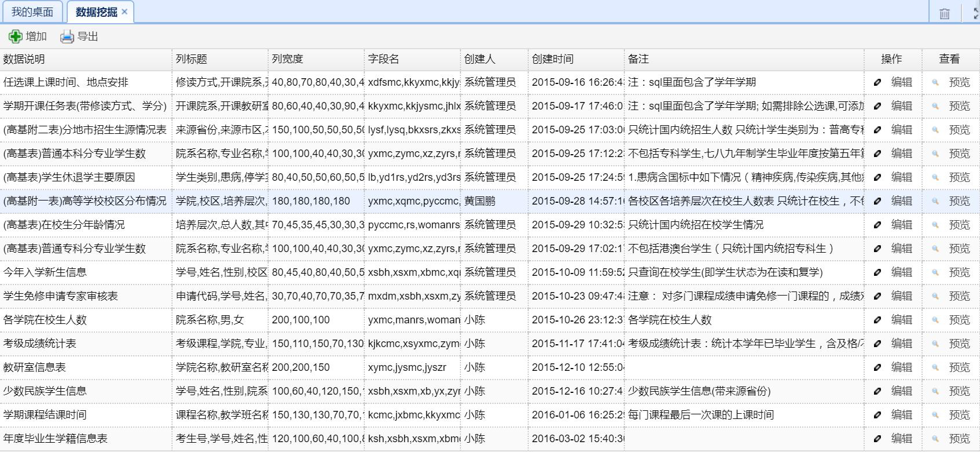Click pencil icon for 任选课上课时间、地点安排 row
The height and width of the screenshot is (452, 980).
click(877, 82)
